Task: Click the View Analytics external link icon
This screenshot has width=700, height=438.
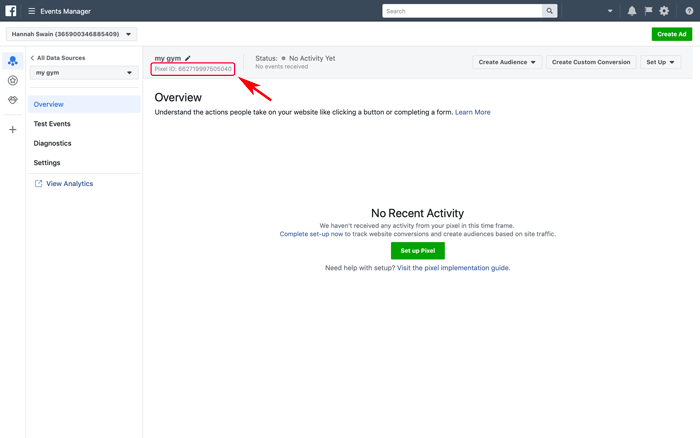Action: [x=38, y=184]
